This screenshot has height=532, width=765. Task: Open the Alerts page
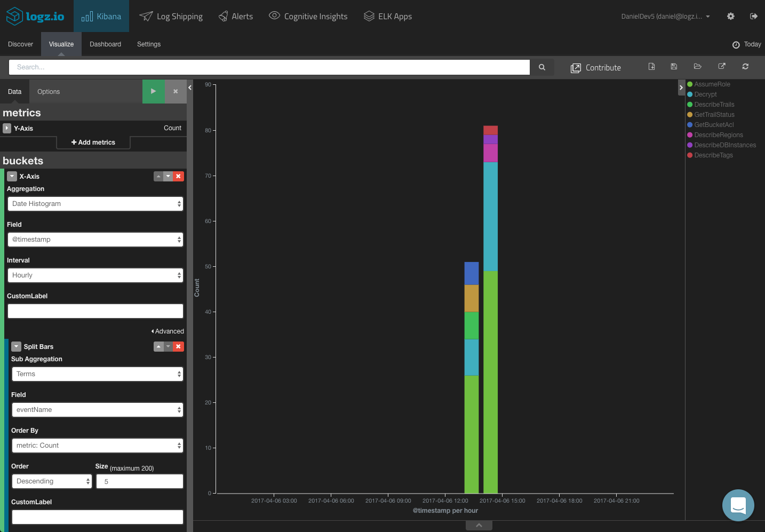point(236,17)
